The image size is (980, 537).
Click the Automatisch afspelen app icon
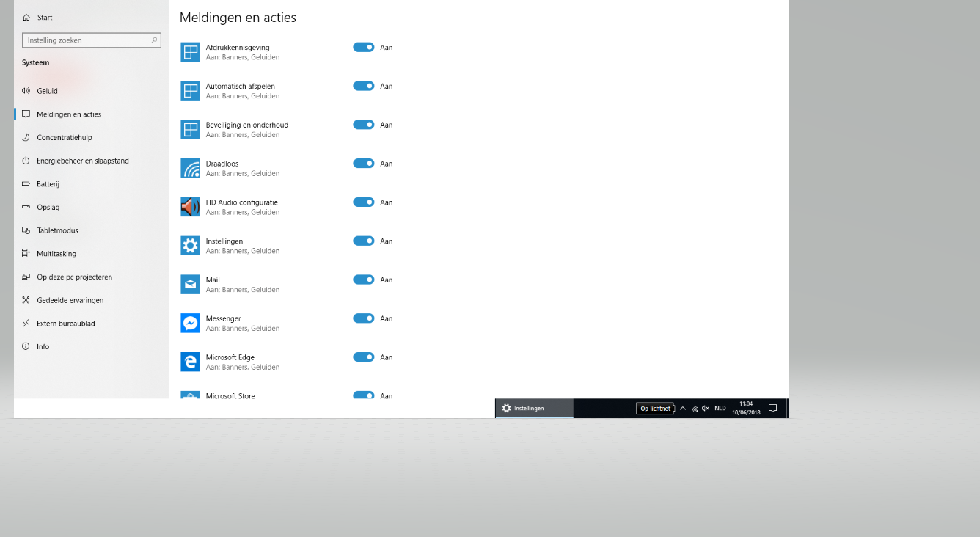(190, 91)
